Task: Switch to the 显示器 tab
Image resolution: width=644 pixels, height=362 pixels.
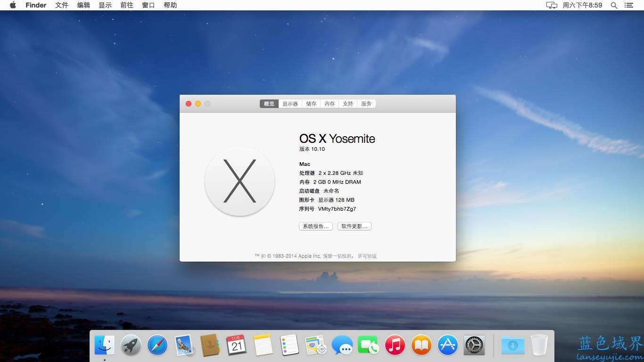Action: point(290,104)
